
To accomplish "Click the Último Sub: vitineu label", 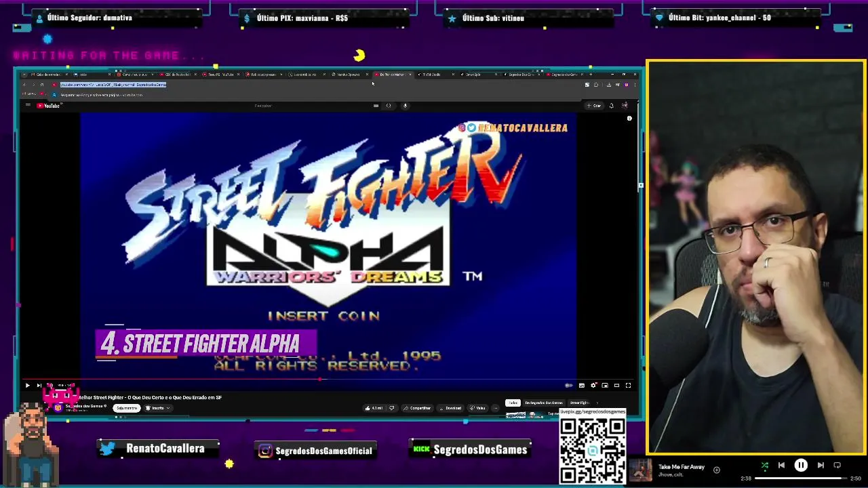I will tap(493, 18).
